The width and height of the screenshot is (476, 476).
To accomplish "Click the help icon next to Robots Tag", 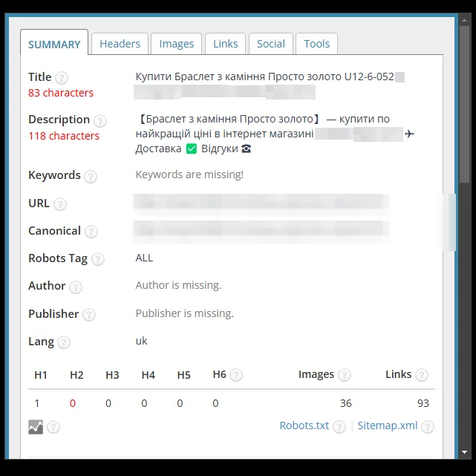I will click(x=98, y=259).
